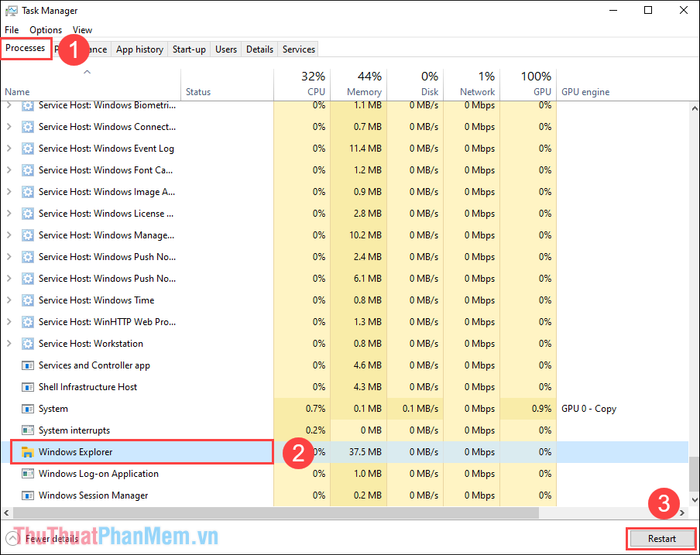Viewport: 700px width, 555px height.
Task: Click the Shell Infrastructure Host icon
Action: coord(28,387)
